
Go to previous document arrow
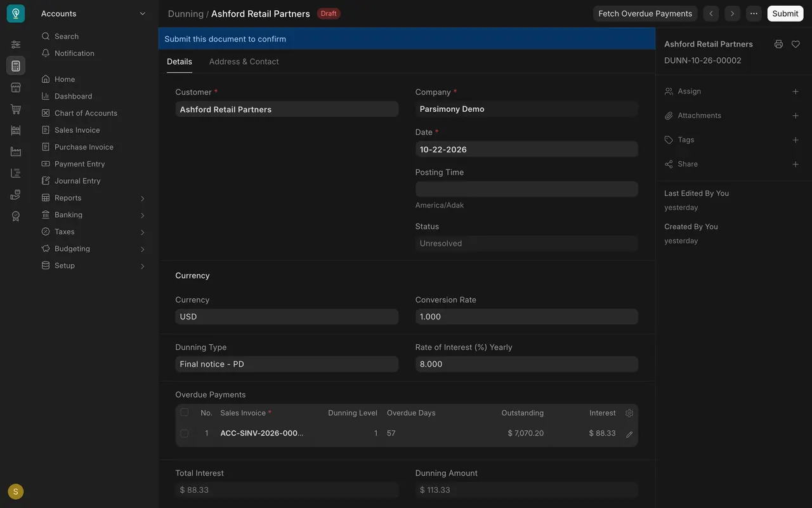pyautogui.click(x=711, y=13)
